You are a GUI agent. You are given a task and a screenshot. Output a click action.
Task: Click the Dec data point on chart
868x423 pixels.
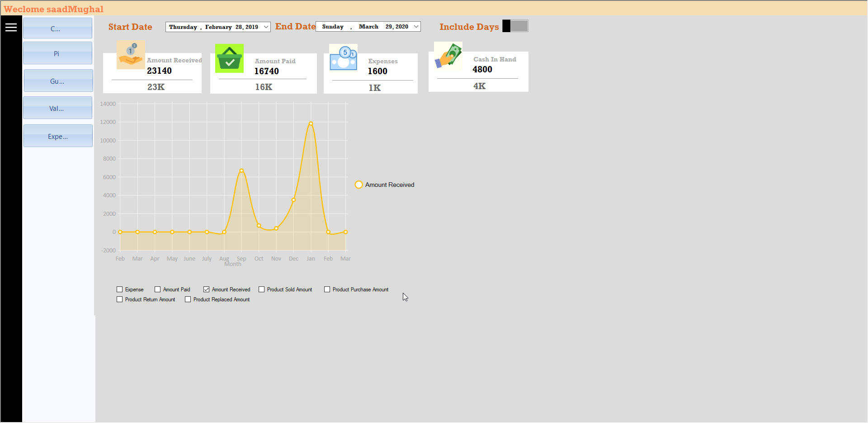[293, 200]
